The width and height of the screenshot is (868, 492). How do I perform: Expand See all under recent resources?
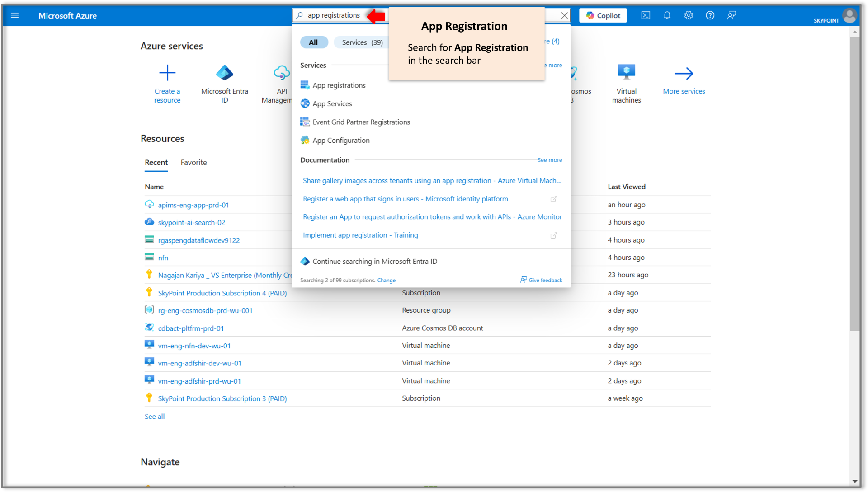[x=154, y=416]
